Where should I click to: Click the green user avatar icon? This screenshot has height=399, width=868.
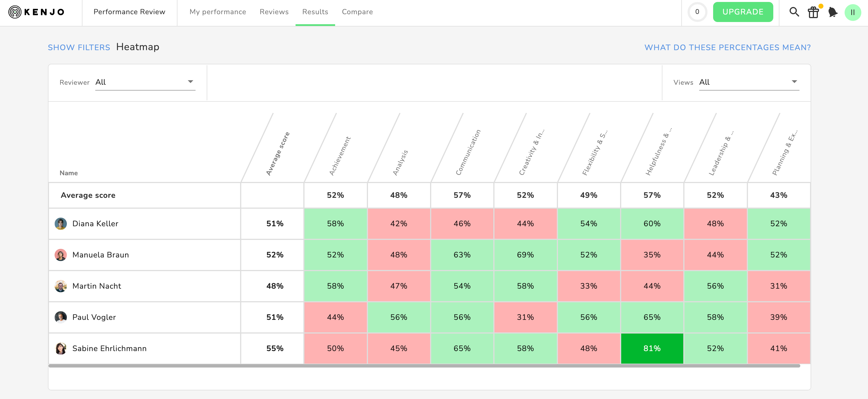coord(852,13)
